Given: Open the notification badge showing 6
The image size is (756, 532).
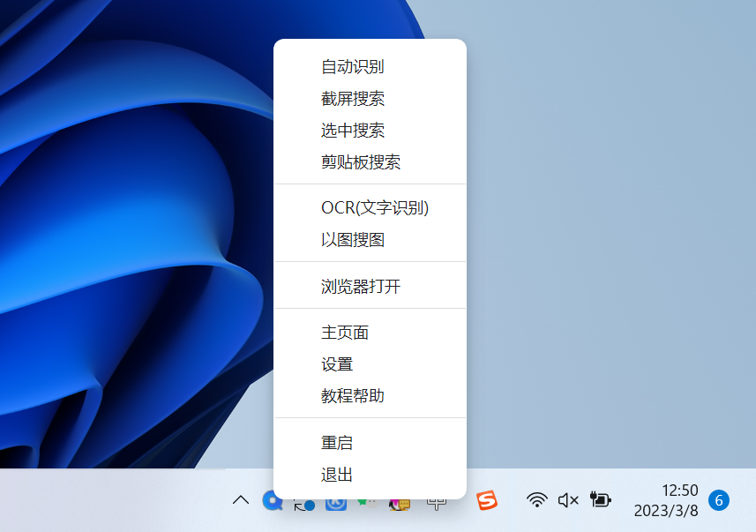Looking at the screenshot, I should tap(718, 500).
